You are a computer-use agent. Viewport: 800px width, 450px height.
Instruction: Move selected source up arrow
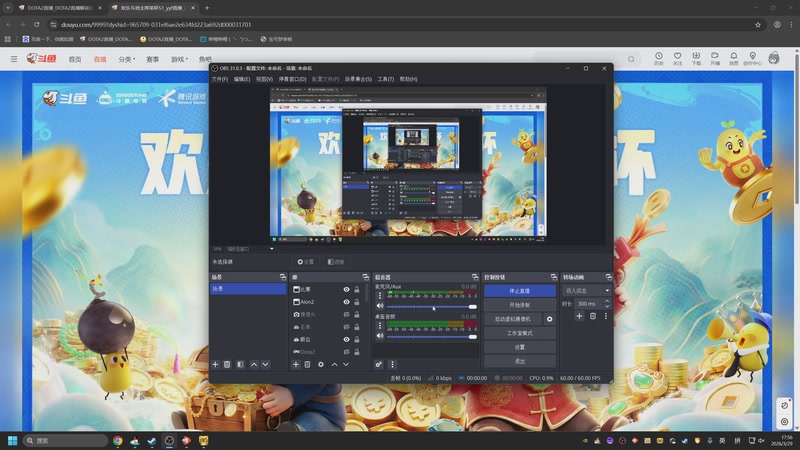tap(334, 365)
